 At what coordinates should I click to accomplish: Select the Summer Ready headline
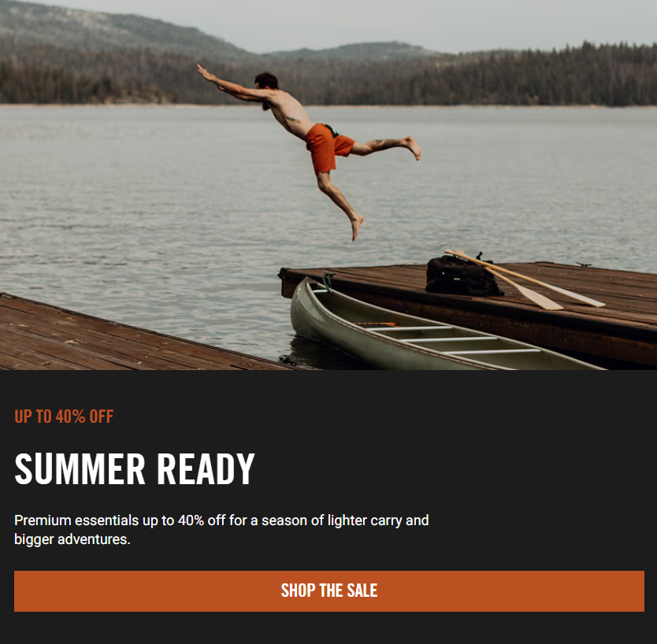point(135,469)
